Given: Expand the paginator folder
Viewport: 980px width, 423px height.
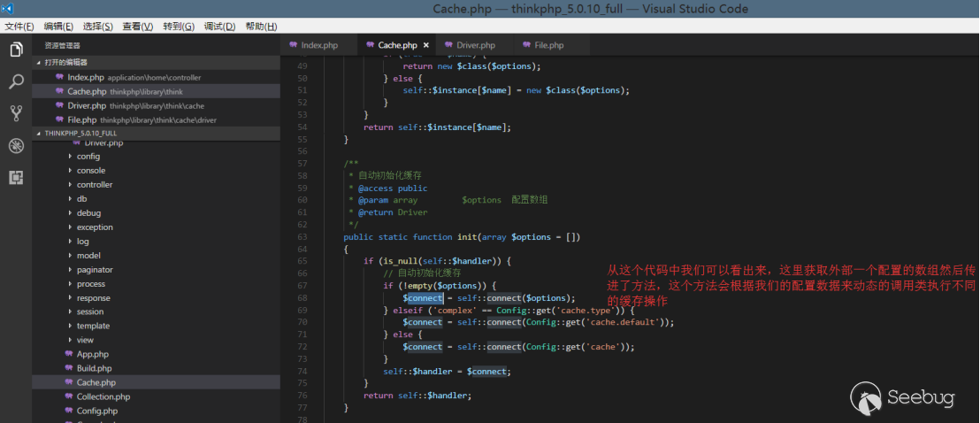Looking at the screenshot, I should [95, 270].
